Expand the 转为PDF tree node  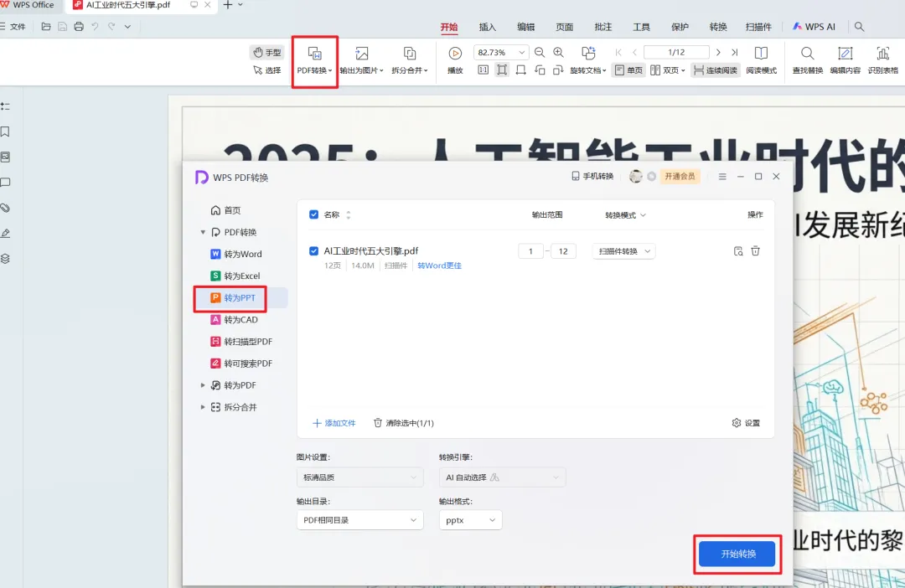click(203, 385)
